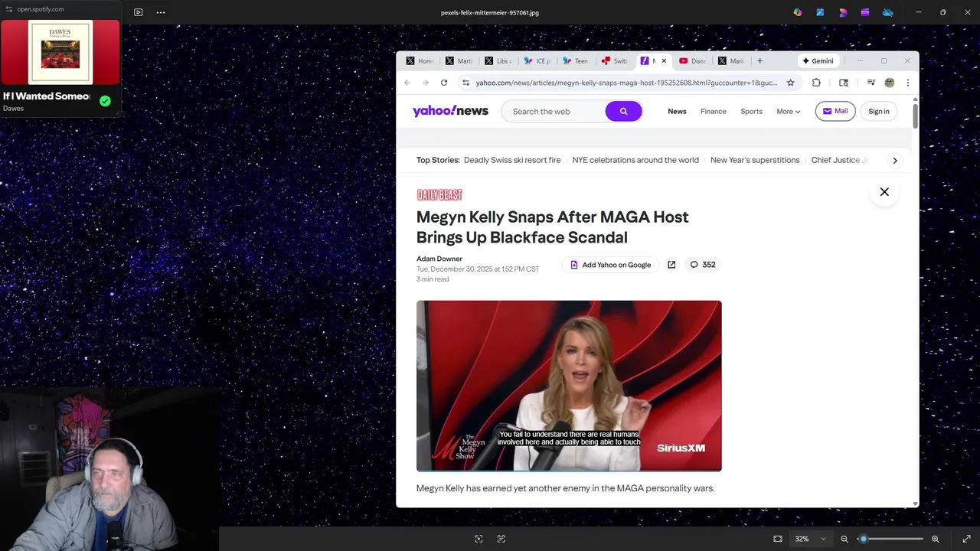980x551 pixels.
Task: Open the Sports navigation link
Action: (x=751, y=112)
